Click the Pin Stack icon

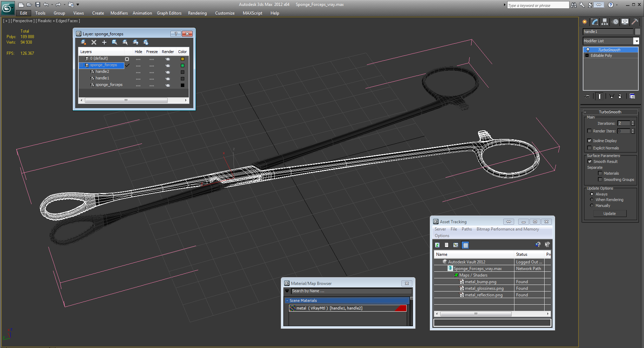(x=587, y=96)
